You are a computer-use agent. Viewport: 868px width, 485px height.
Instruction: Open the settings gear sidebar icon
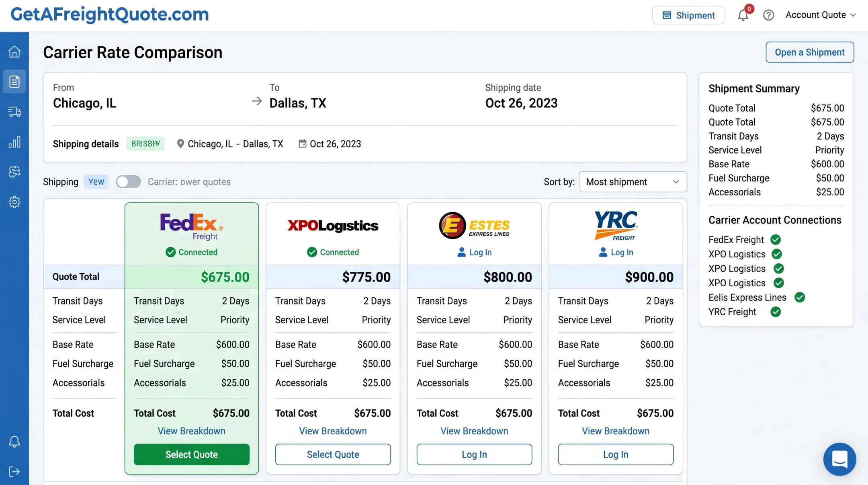[x=14, y=202]
